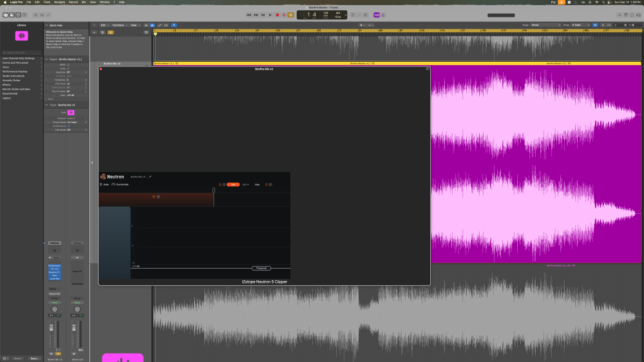The image size is (644, 362).
Task: Toggle the Inspector button in control bar
Action: 12,15
